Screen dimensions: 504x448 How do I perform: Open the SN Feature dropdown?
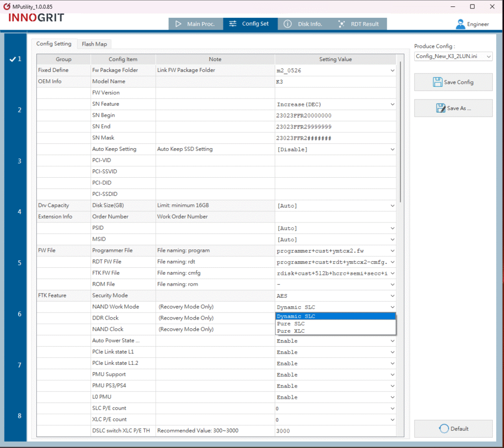pos(392,104)
